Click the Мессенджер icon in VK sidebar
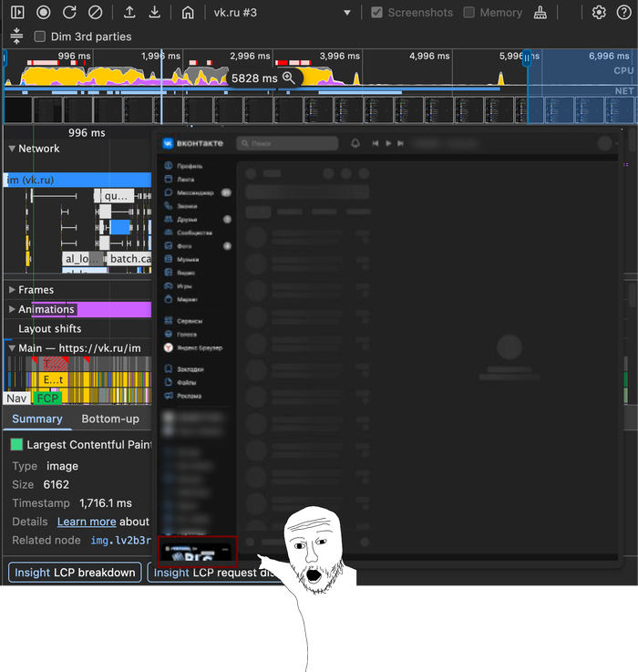Viewport: 638px width, 672px height. tap(169, 192)
